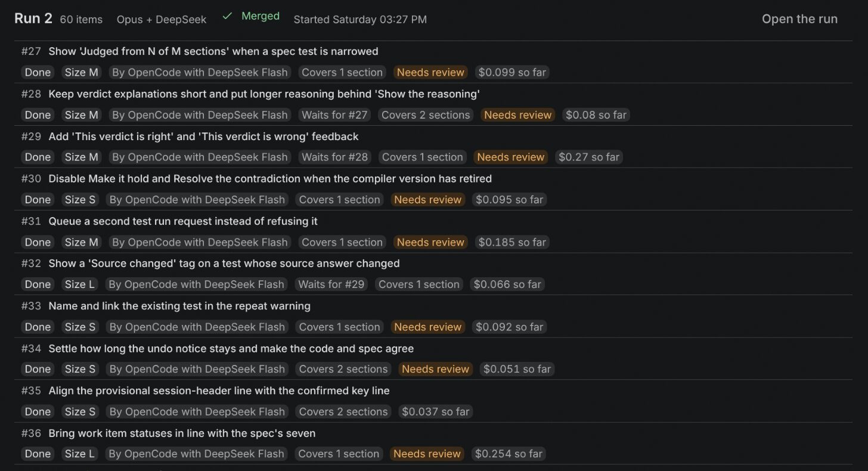Click the 'Waits for #29' tag
This screenshot has width=868, height=471.
[331, 284]
